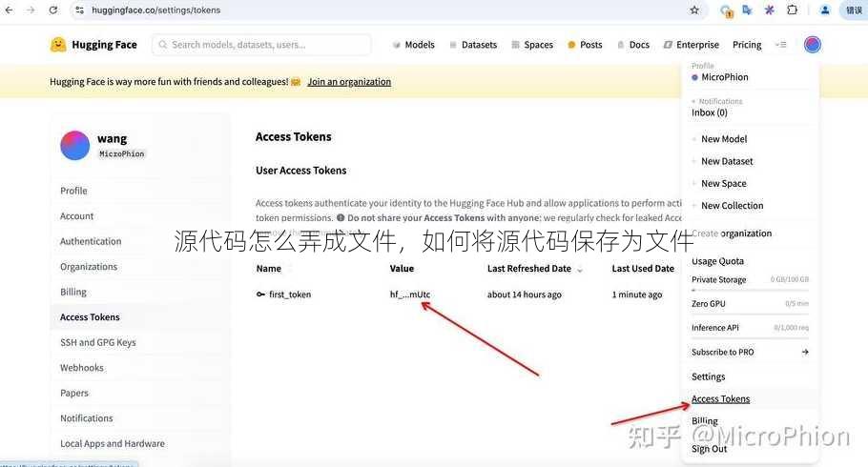This screenshot has width=868, height=467.
Task: Click the Zero GPU quota bar
Action: tap(750, 314)
